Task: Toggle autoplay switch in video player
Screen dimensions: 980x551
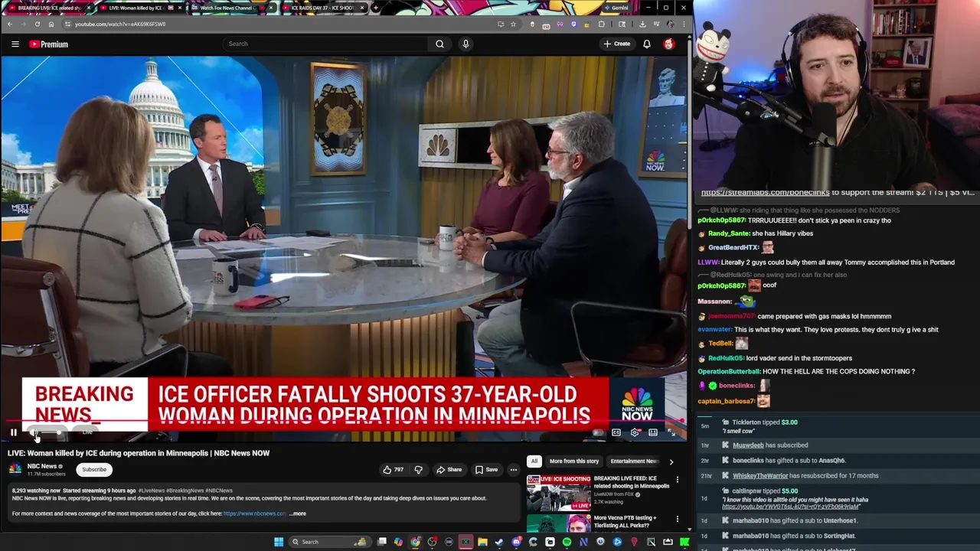Action: tap(598, 432)
